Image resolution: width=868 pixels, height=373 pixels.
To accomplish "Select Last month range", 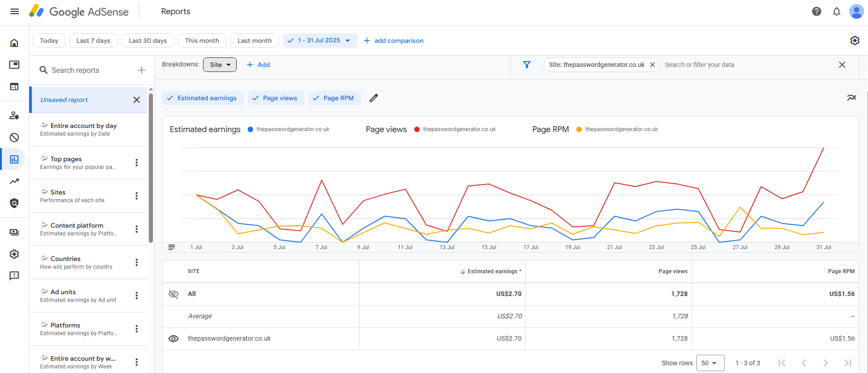I will [x=254, y=41].
